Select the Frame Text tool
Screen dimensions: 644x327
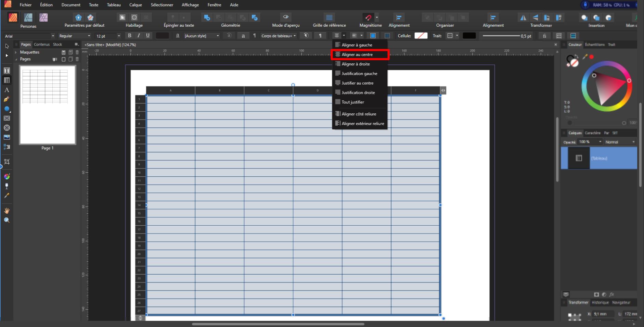[x=7, y=71]
